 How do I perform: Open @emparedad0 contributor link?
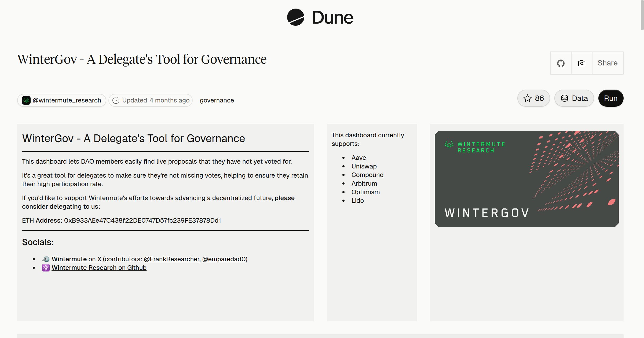[224, 259]
